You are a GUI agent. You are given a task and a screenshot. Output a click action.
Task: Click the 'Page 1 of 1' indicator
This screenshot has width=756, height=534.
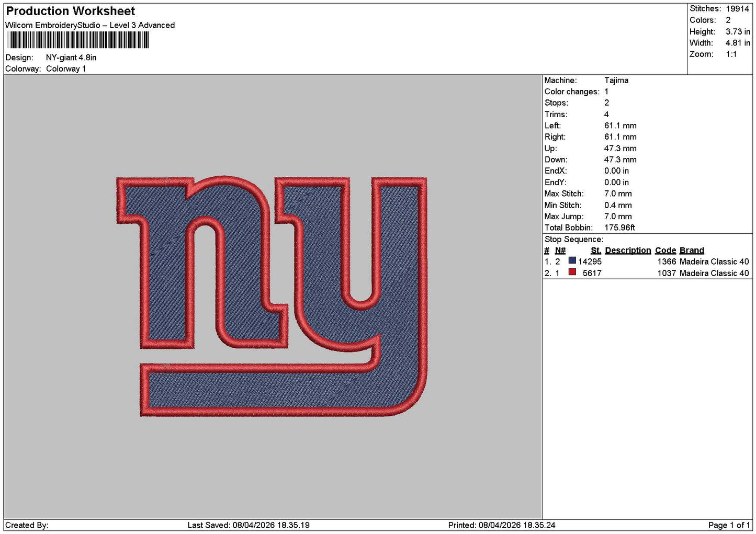[x=729, y=525]
